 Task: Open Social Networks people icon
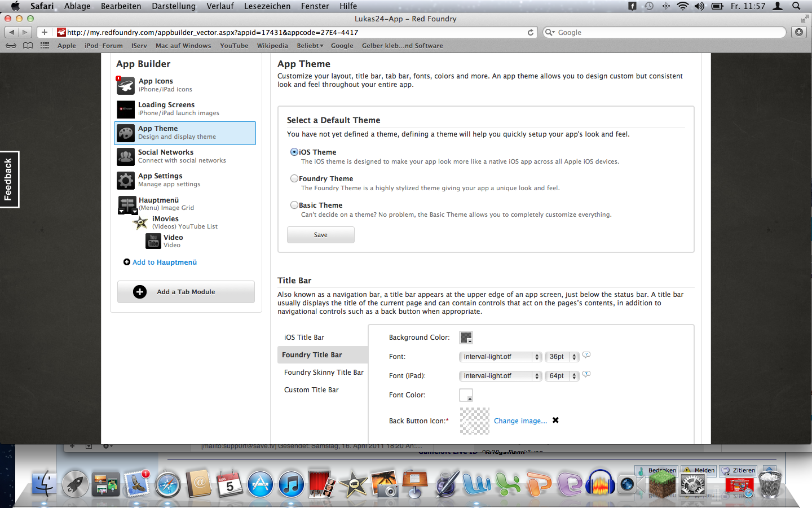point(125,157)
